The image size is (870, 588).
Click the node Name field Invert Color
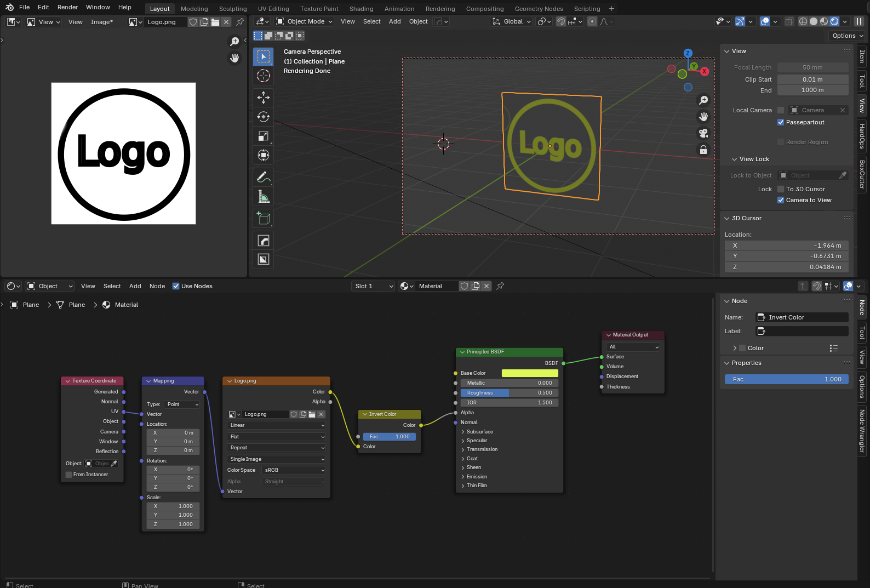point(802,317)
